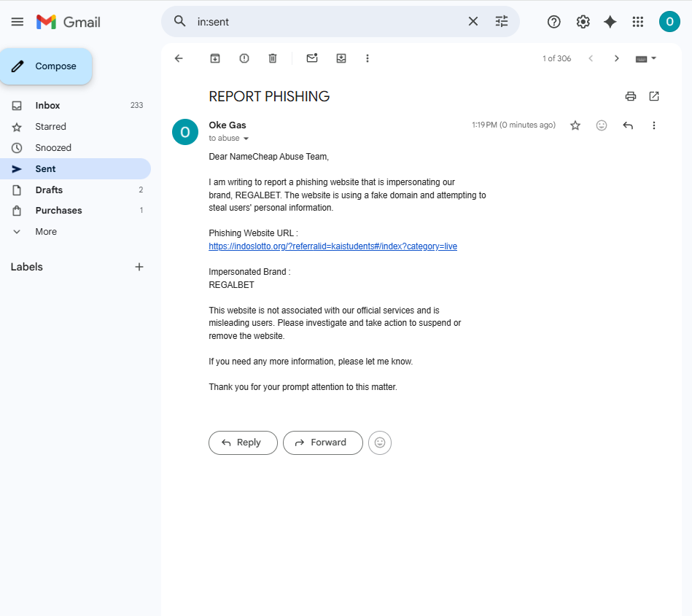Click the sender name Oke Gas
This screenshot has width=692, height=616.
click(228, 125)
